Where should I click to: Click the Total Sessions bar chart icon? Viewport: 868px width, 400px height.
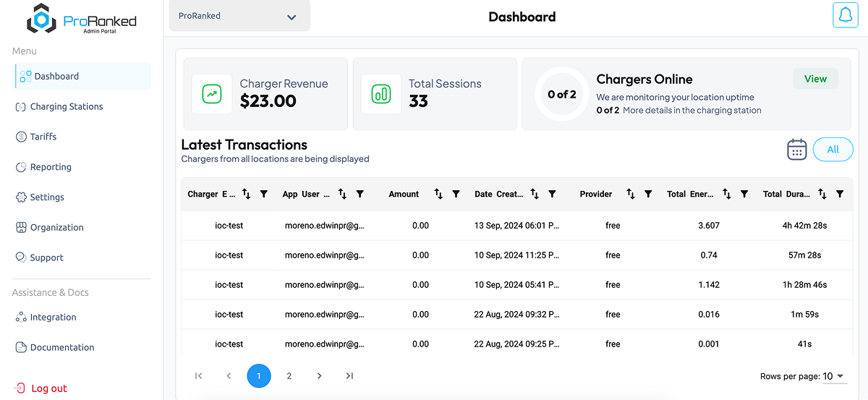pos(381,94)
